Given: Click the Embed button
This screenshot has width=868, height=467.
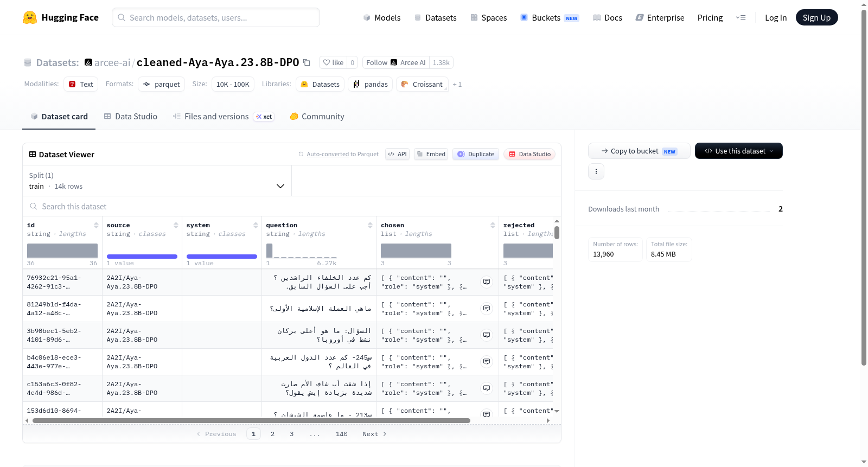Looking at the screenshot, I should (x=431, y=154).
